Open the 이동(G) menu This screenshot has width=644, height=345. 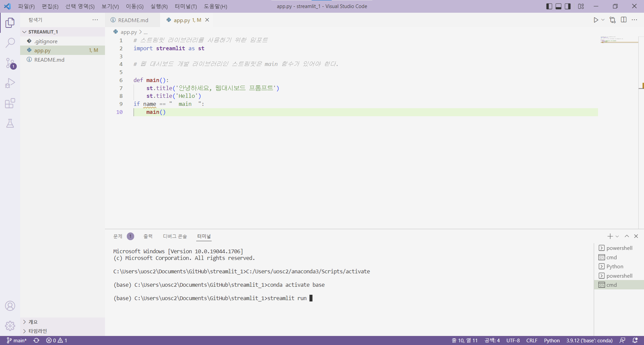[135, 6]
